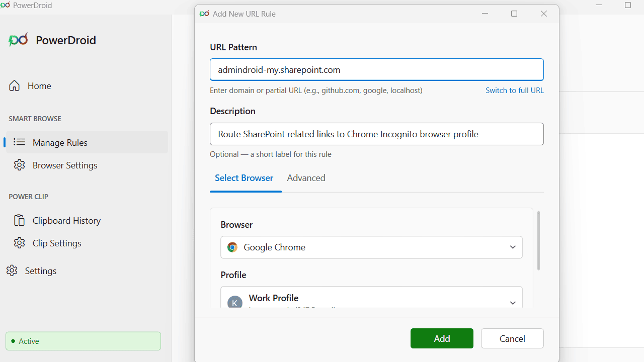
Task: Click the 'Enter domain or partial URL' hint
Action: (x=316, y=90)
